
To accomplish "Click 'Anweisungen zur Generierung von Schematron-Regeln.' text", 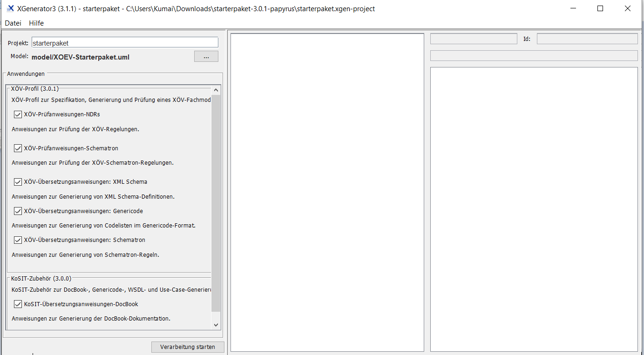I will 86,255.
